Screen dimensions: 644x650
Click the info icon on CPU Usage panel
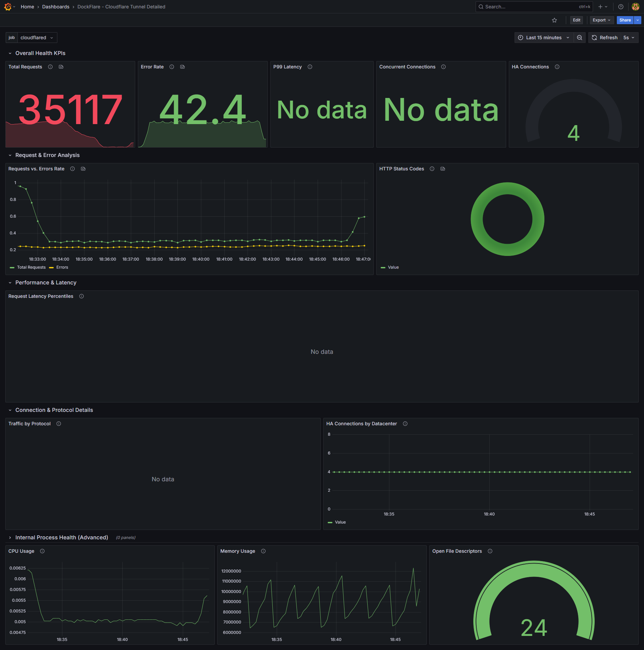[x=42, y=551]
